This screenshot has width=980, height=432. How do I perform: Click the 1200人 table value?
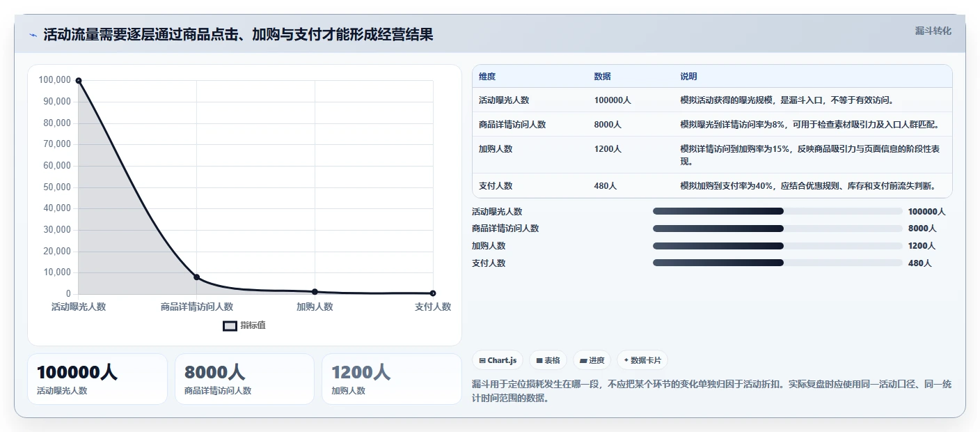click(608, 149)
